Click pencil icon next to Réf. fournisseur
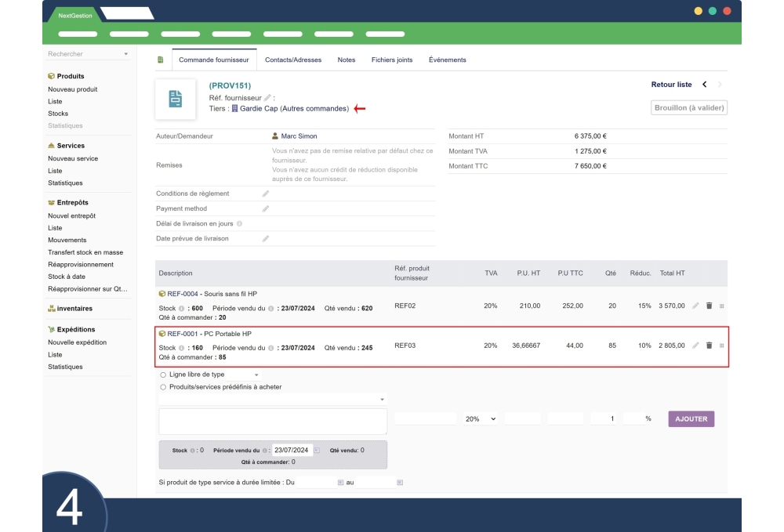Viewport: 784px width, 532px height. [x=267, y=98]
